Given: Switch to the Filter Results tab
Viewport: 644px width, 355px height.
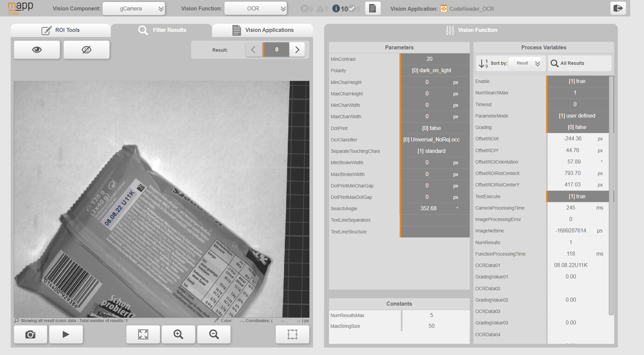Looking at the screenshot, I should 162,30.
